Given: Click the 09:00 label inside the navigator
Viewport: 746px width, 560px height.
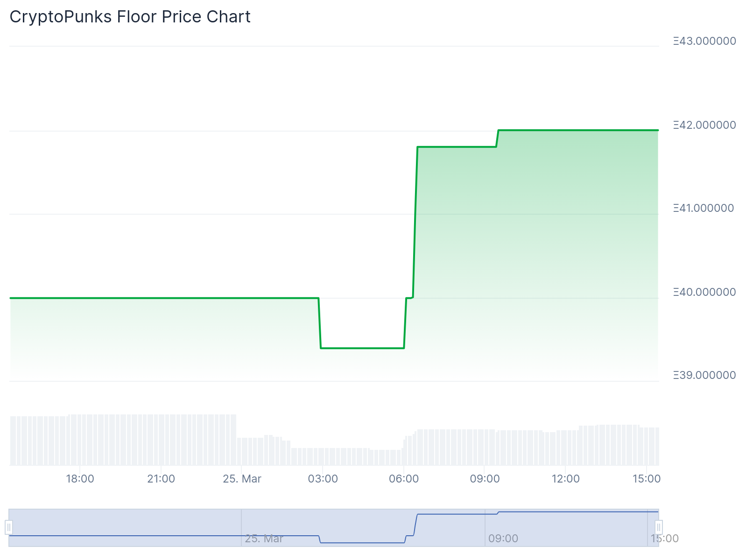Looking at the screenshot, I should 503,539.
